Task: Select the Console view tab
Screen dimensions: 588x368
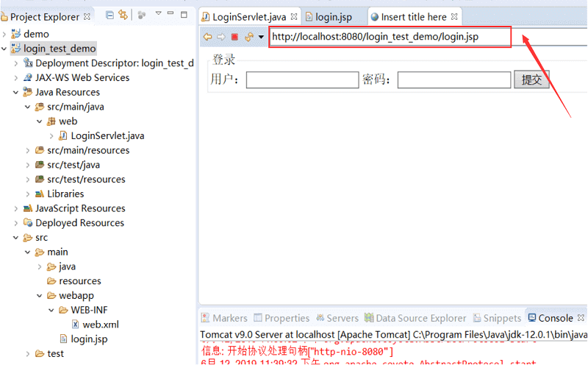Action: (x=551, y=319)
